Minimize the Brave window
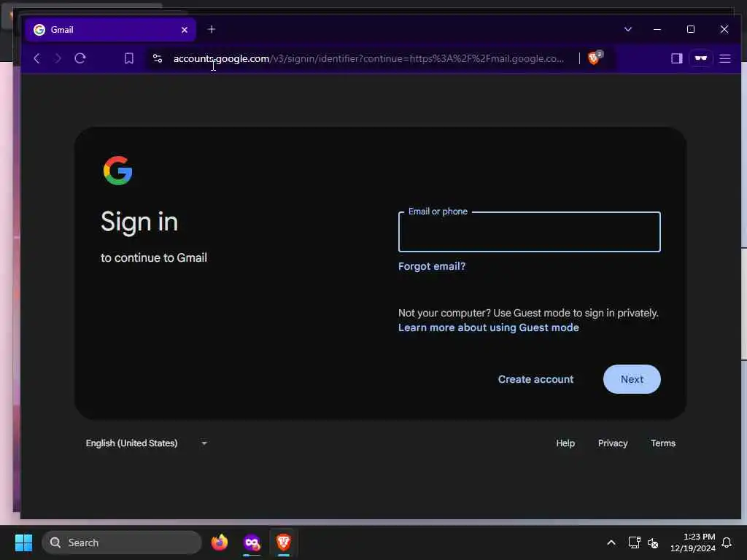This screenshot has width=747, height=560. [x=657, y=29]
